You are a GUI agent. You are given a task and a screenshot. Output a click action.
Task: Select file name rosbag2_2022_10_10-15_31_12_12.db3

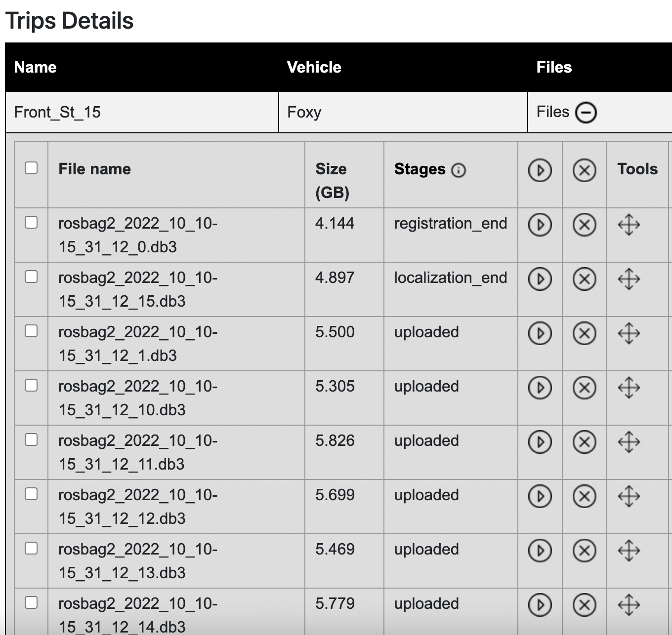click(138, 507)
